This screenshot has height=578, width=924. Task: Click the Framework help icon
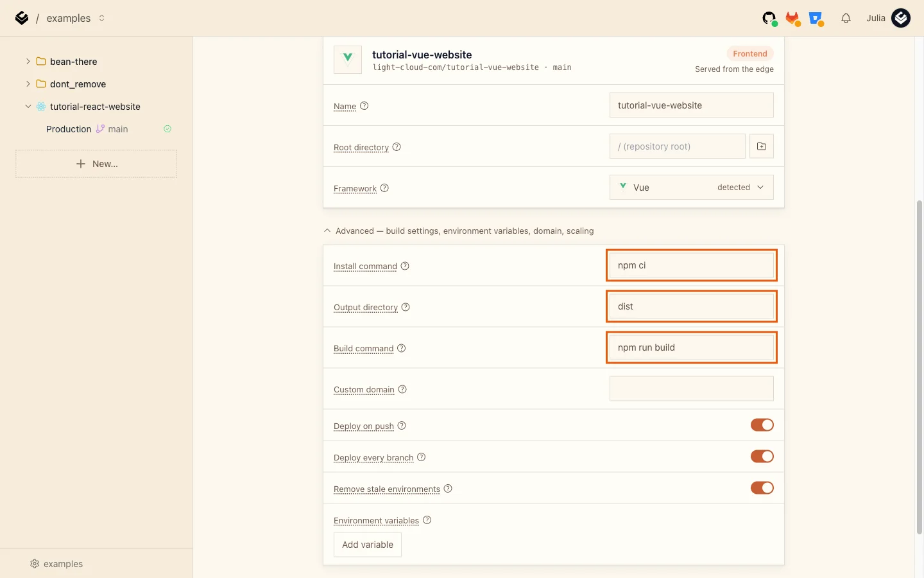384,188
